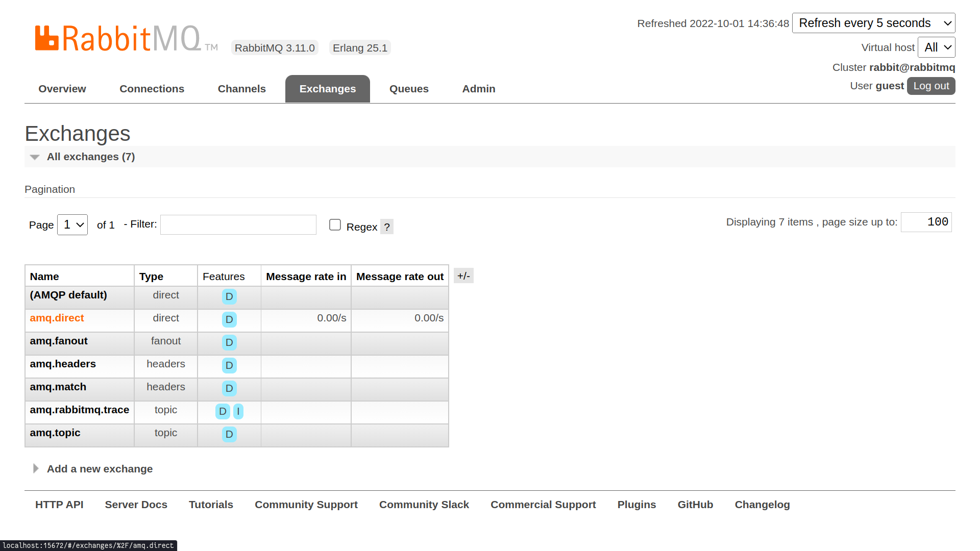Open the amq.direct exchange link

pyautogui.click(x=57, y=318)
